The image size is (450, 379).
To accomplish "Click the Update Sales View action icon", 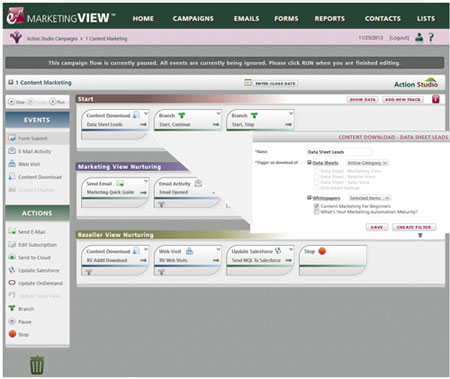I will pyautogui.click(x=12, y=295).
